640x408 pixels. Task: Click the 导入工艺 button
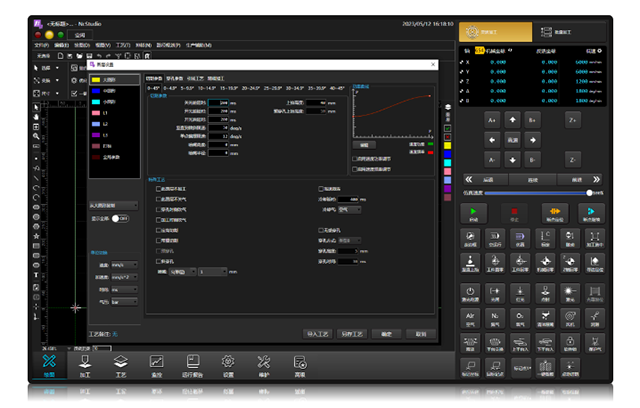coord(317,333)
